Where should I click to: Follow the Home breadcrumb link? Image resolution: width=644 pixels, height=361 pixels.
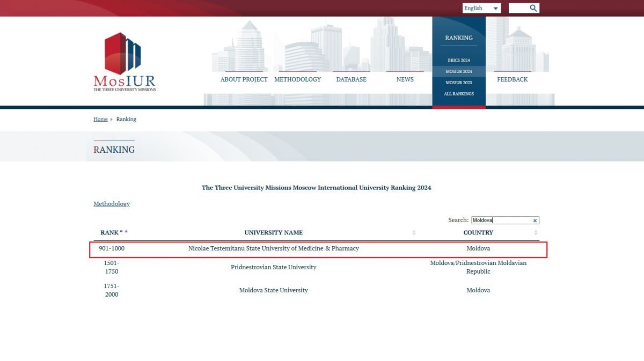[100, 119]
